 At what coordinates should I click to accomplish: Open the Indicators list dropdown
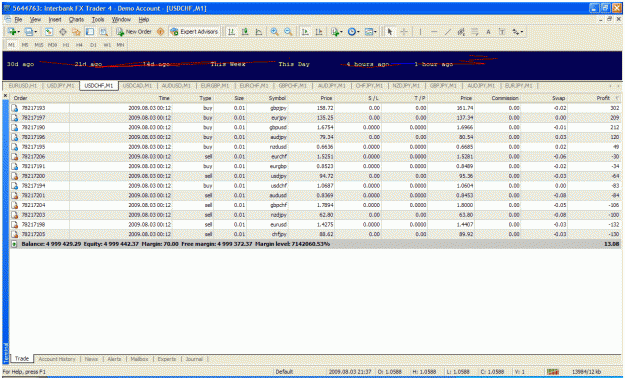pos(336,32)
